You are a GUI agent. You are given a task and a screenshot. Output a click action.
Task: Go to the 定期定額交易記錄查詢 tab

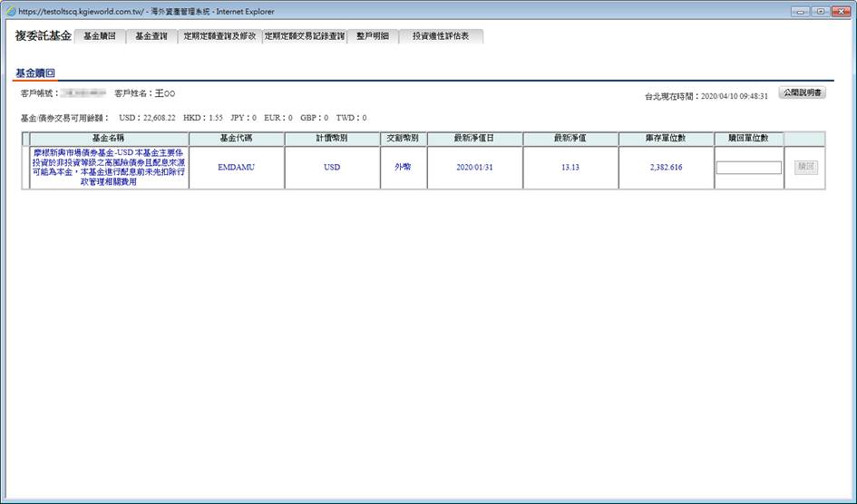pyautogui.click(x=304, y=36)
